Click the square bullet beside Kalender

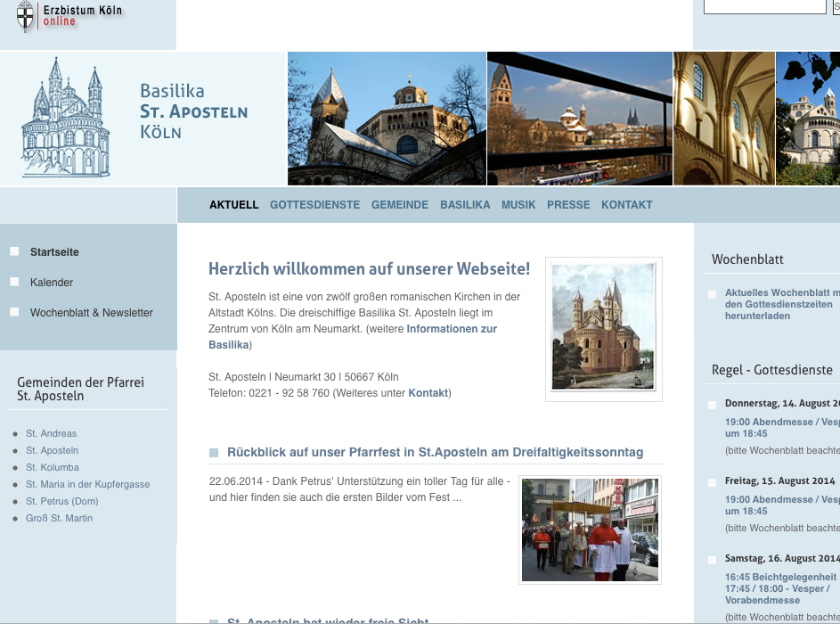tap(14, 282)
